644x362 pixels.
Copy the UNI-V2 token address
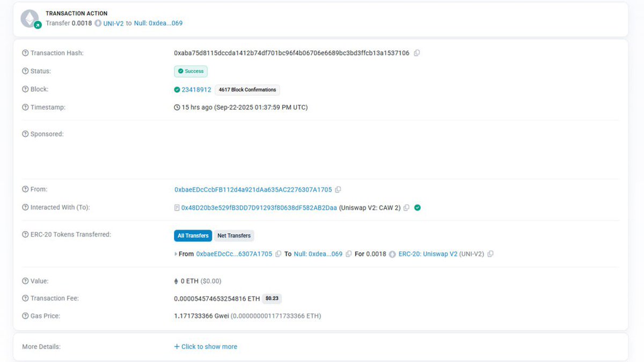pyautogui.click(x=491, y=254)
